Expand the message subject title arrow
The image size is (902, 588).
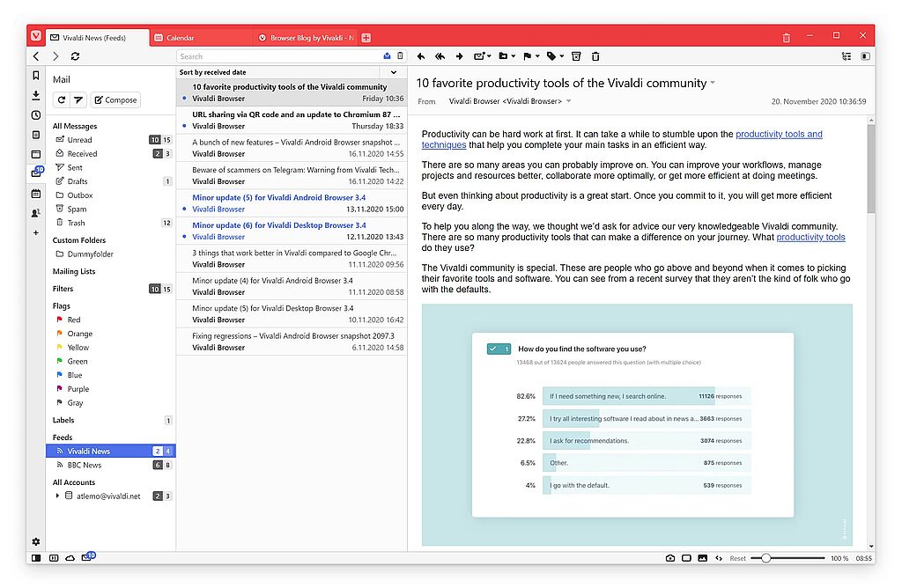click(713, 83)
